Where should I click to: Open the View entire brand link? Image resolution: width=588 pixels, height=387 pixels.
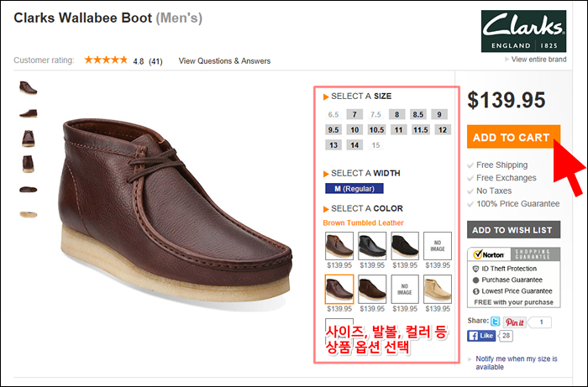tap(538, 60)
